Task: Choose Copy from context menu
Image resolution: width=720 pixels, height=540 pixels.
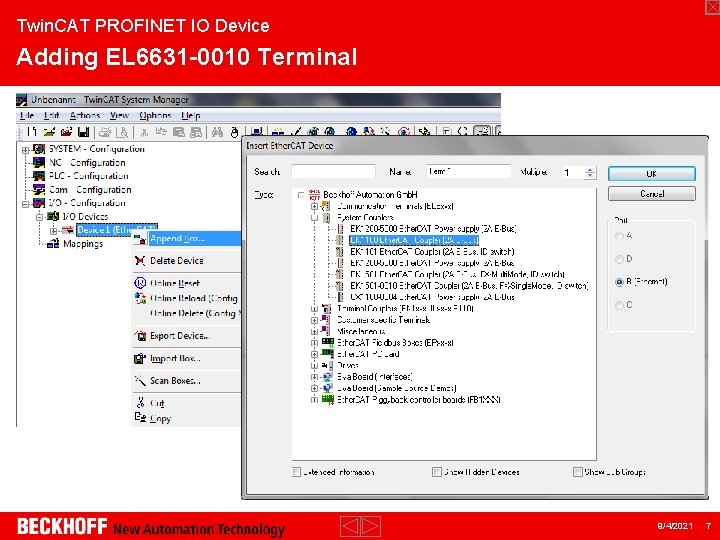Action: pos(186,418)
